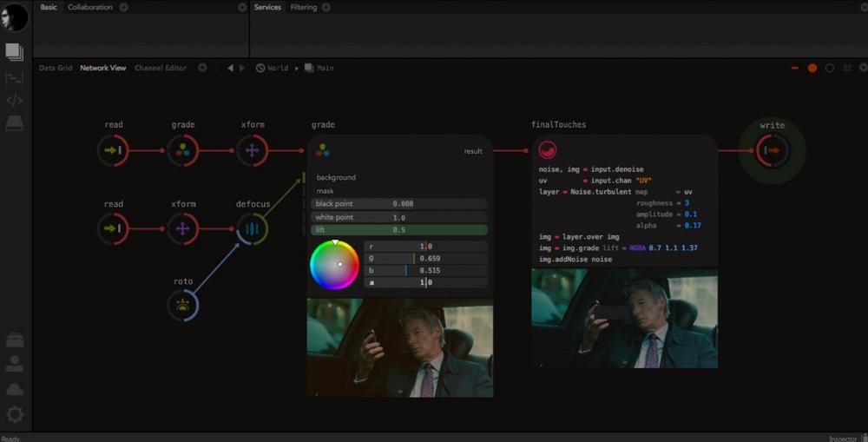Select the read node feeding the lower xform
The height and width of the screenshot is (442, 868).
pyautogui.click(x=114, y=228)
